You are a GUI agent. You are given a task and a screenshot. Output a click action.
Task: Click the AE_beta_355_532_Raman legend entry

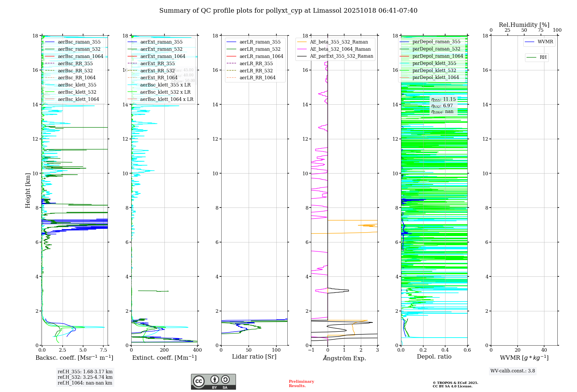pos(339,42)
